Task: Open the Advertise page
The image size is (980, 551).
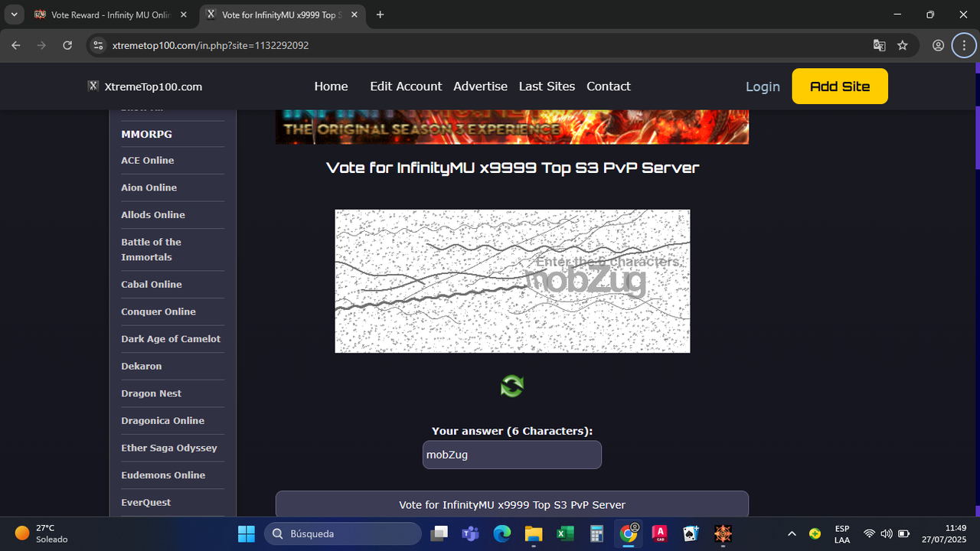Action: pos(480,86)
